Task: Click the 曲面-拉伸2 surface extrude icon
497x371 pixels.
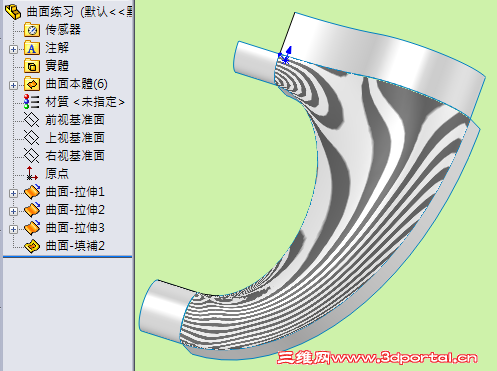Action: (x=32, y=210)
